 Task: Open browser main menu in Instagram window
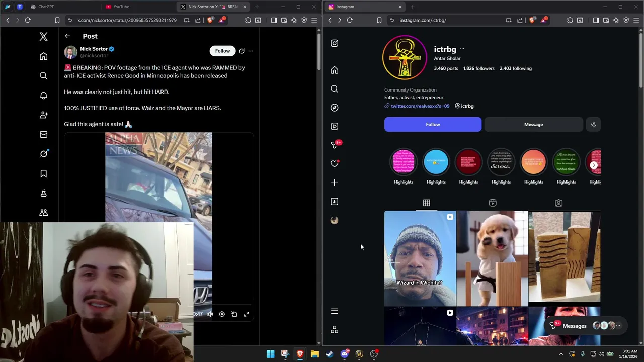[636, 20]
